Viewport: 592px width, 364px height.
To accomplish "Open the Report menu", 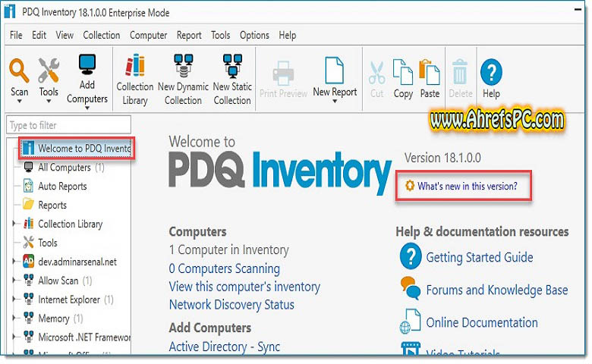I will tap(189, 35).
